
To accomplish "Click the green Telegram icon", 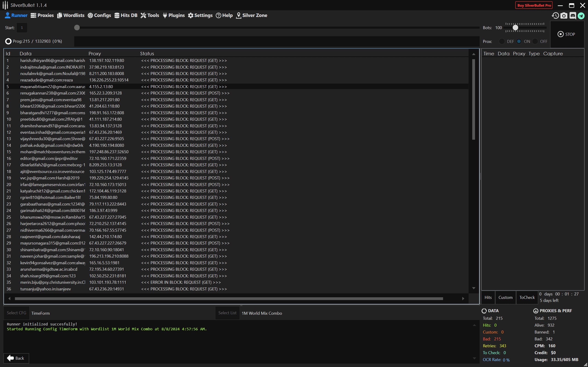I will tap(581, 16).
